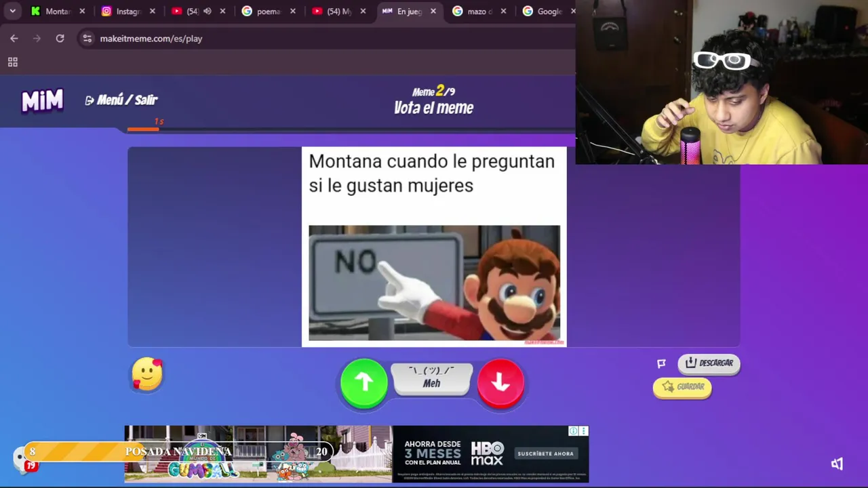Close the Instagram tab
This screenshot has width=868, height=488.
153,12
